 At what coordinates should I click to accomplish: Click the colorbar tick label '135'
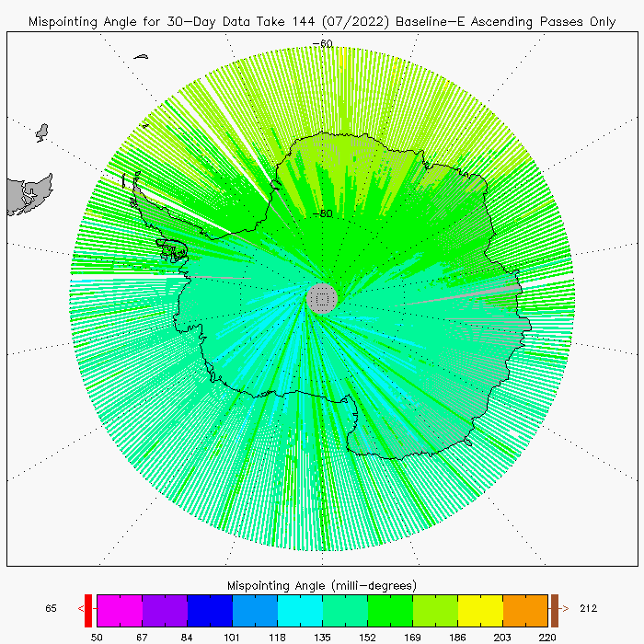point(322,638)
